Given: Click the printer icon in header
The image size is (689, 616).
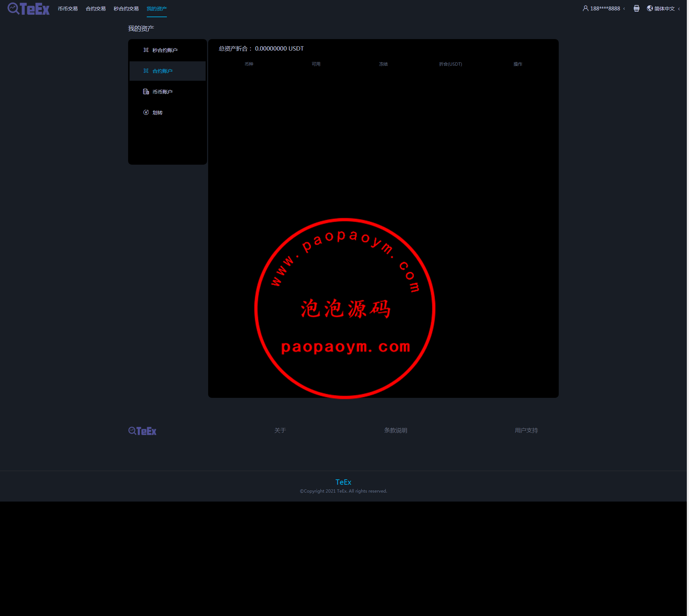Looking at the screenshot, I should pos(636,8).
